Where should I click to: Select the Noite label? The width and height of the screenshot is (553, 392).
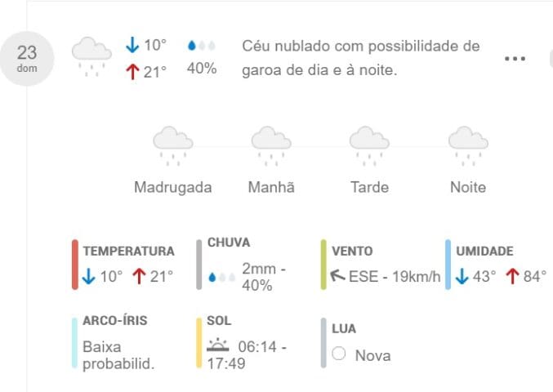[468, 187]
